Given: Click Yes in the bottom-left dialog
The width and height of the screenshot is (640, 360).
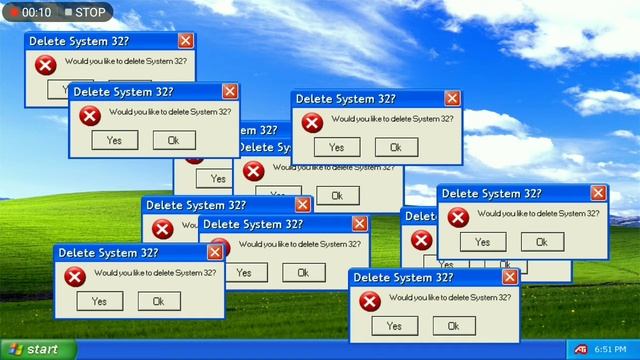Looking at the screenshot, I should (100, 301).
